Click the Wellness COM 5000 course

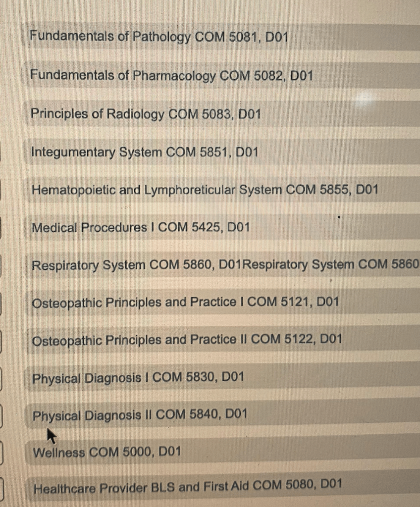click(107, 452)
